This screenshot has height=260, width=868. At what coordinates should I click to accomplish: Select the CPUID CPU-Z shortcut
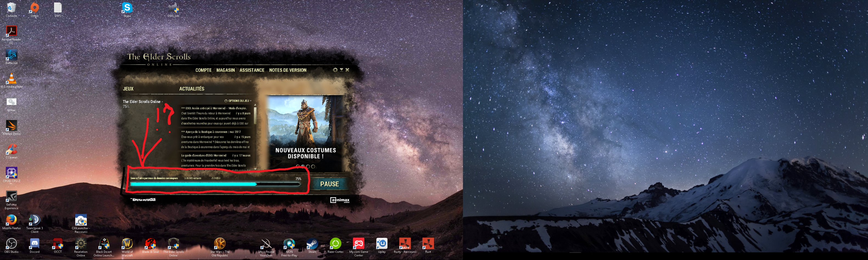pos(12,175)
